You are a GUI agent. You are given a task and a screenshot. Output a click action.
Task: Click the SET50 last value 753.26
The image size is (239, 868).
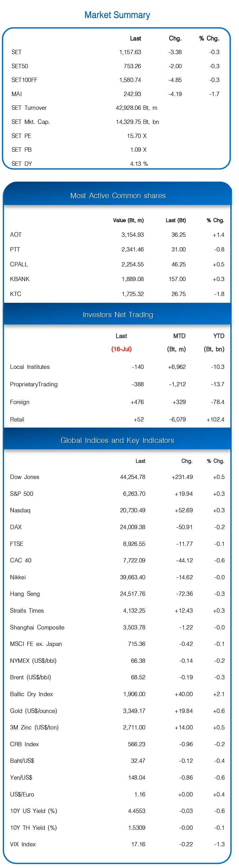(x=132, y=66)
